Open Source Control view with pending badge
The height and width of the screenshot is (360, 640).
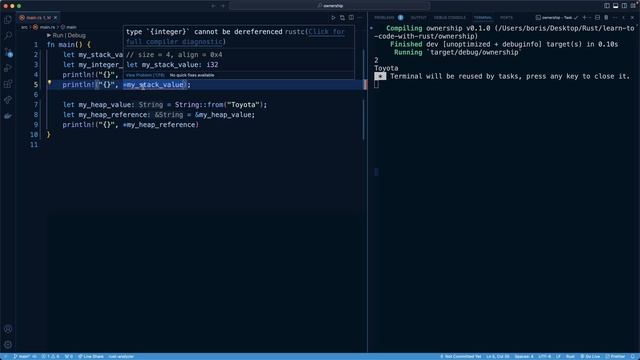[8, 52]
